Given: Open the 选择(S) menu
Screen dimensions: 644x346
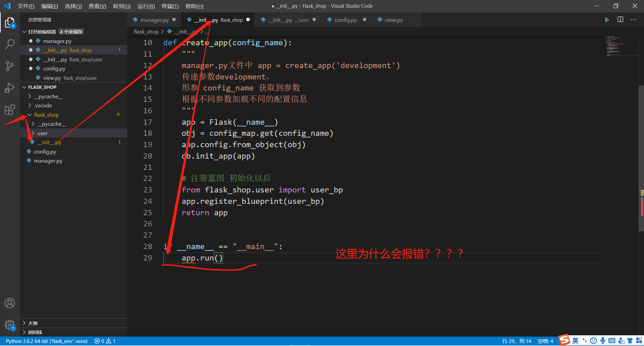Looking at the screenshot, I should (73, 6).
